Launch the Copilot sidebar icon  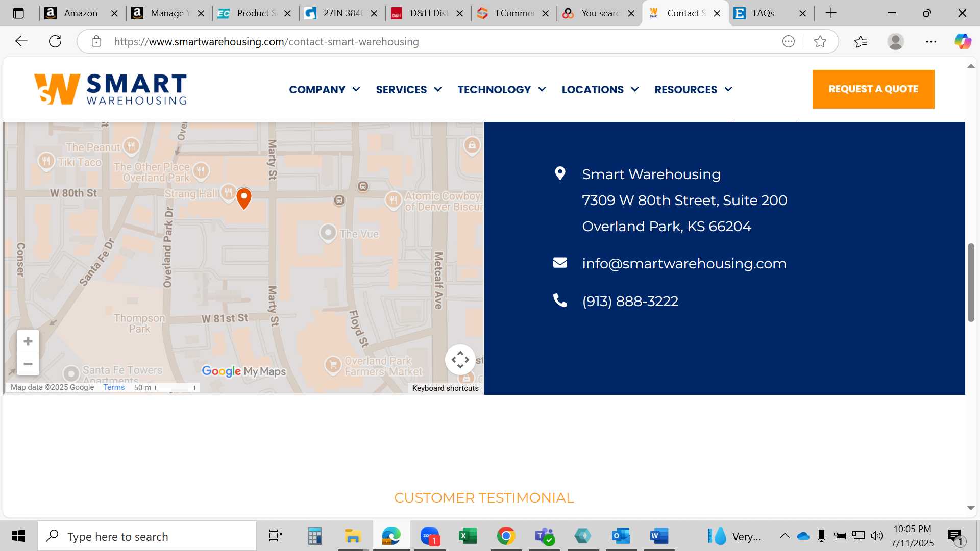tap(963, 41)
